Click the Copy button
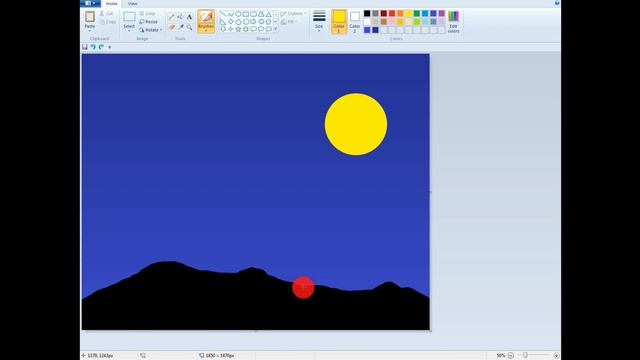The height and width of the screenshot is (360, 640). [x=108, y=22]
